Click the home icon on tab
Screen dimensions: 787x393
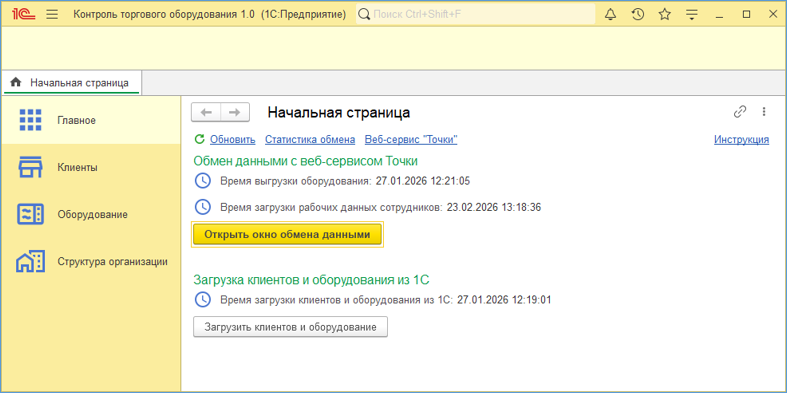pos(16,82)
